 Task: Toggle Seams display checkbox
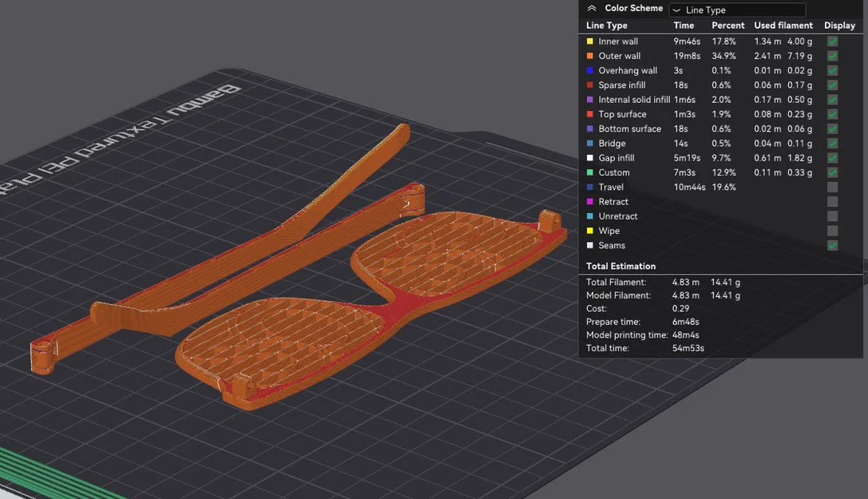(833, 246)
